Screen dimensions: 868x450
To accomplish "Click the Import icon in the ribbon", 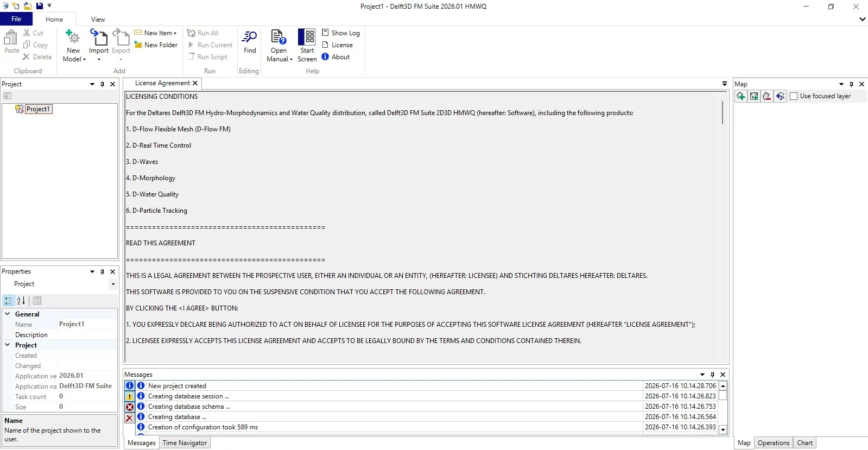I will coord(99,37).
